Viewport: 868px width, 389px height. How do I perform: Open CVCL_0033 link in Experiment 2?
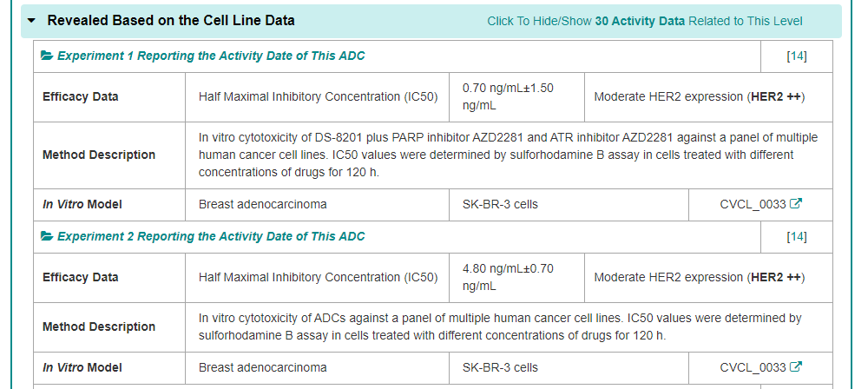(753, 368)
